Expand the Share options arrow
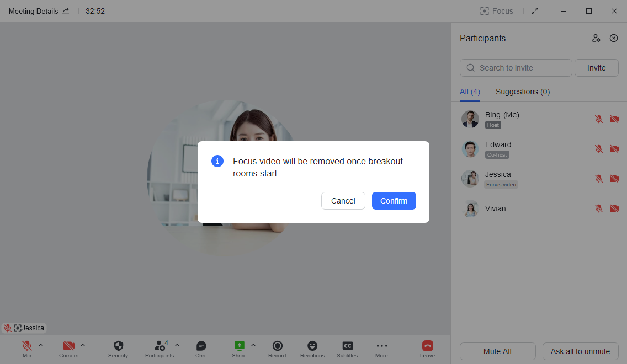 coord(253,345)
